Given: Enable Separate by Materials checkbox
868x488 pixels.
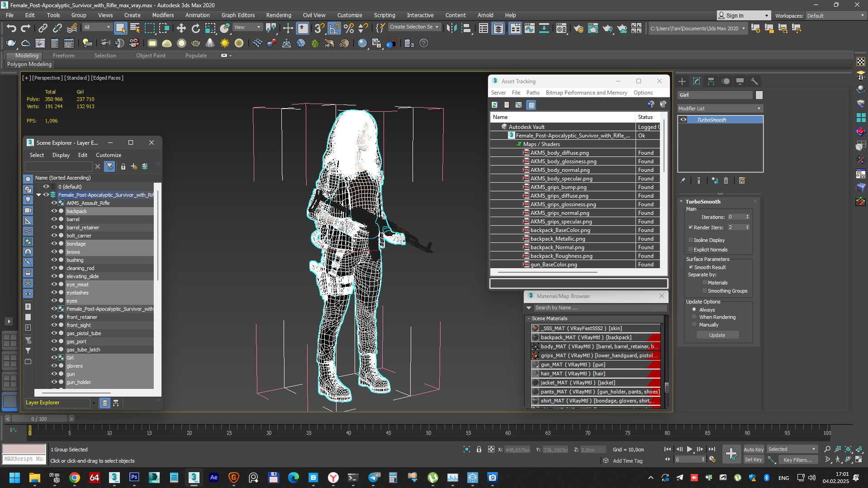Looking at the screenshot, I should click(704, 283).
